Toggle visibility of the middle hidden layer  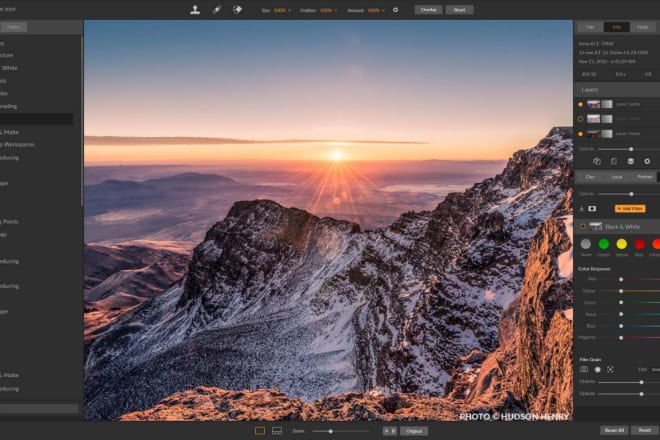coord(580,119)
